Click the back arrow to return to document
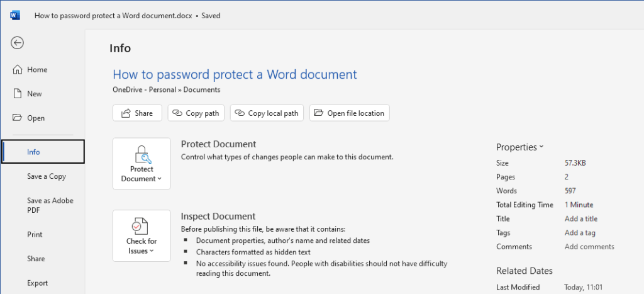This screenshot has width=644, height=294. click(17, 43)
